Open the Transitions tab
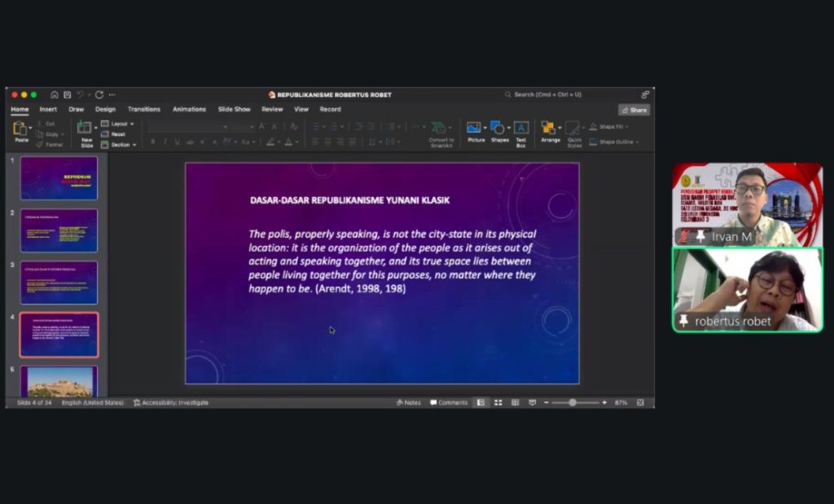The image size is (834, 504). 143,109
